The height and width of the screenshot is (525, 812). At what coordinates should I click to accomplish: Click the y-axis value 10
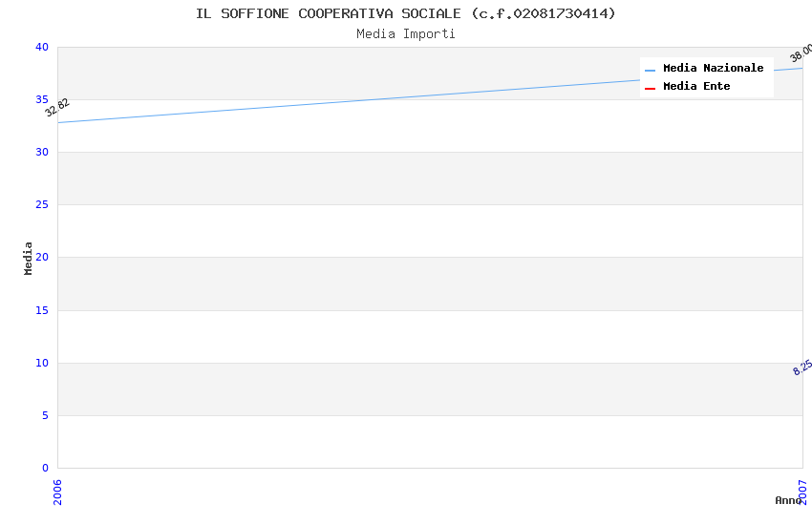click(x=42, y=363)
